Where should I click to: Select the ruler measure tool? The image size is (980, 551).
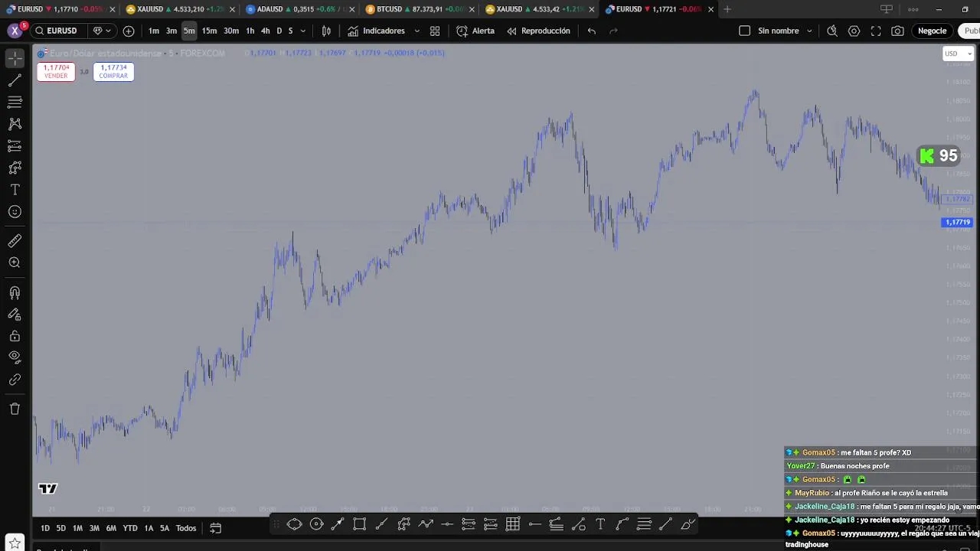pos(15,241)
